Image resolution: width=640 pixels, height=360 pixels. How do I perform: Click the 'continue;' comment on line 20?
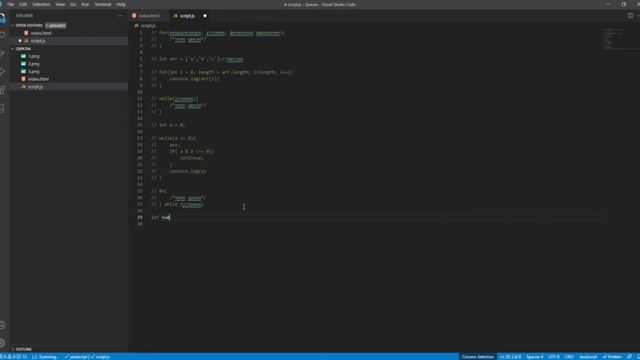click(x=191, y=158)
